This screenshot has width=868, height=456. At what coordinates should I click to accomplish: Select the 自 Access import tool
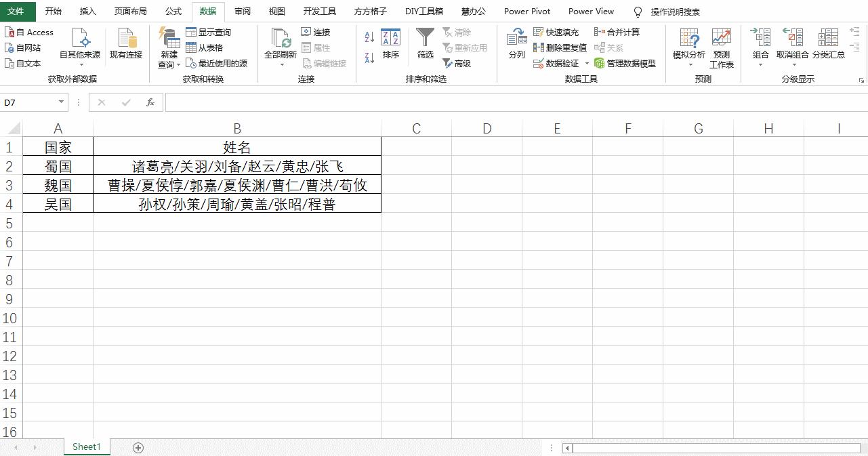29,32
